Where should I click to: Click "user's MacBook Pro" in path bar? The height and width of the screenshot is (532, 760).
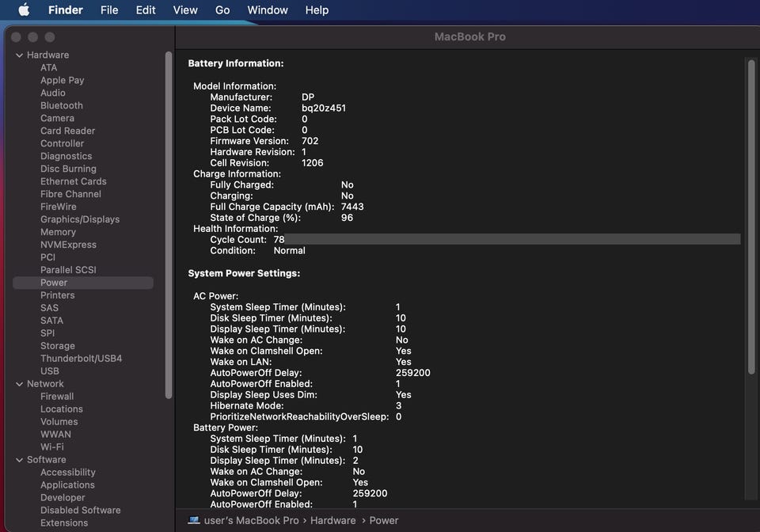click(251, 520)
